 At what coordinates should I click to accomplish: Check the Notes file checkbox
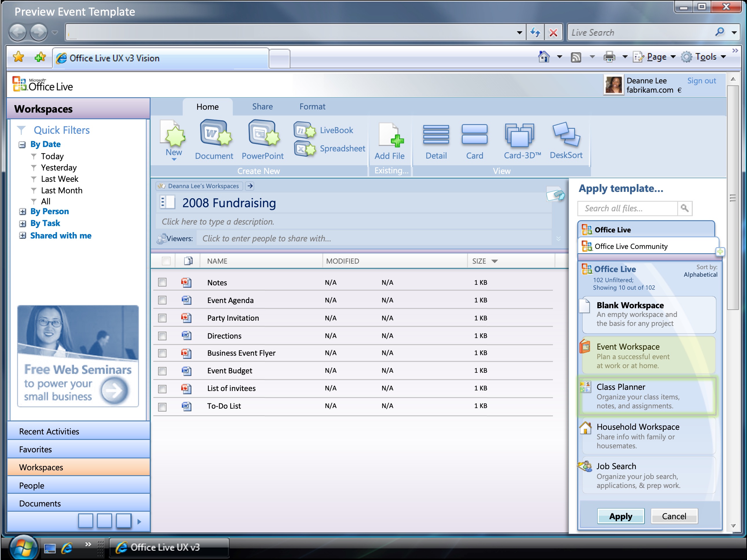(162, 282)
